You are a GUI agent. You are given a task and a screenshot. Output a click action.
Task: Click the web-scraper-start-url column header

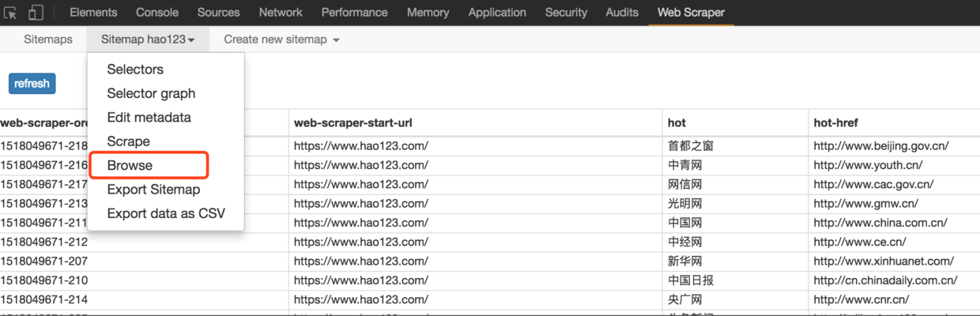coord(352,122)
